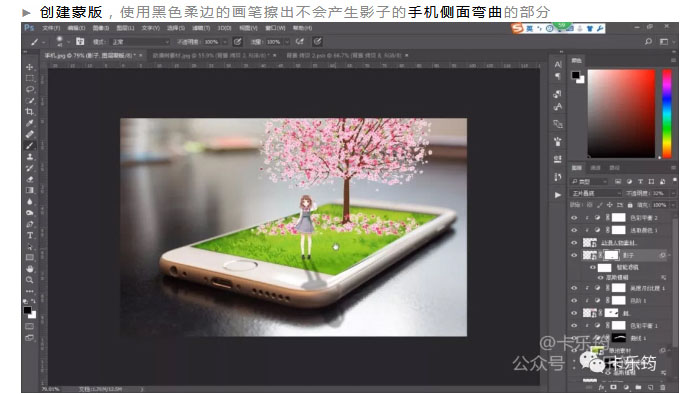Image resolution: width=700 pixels, height=394 pixels.
Task: Hide the 选取颜色 1 layer
Action: pos(574,230)
